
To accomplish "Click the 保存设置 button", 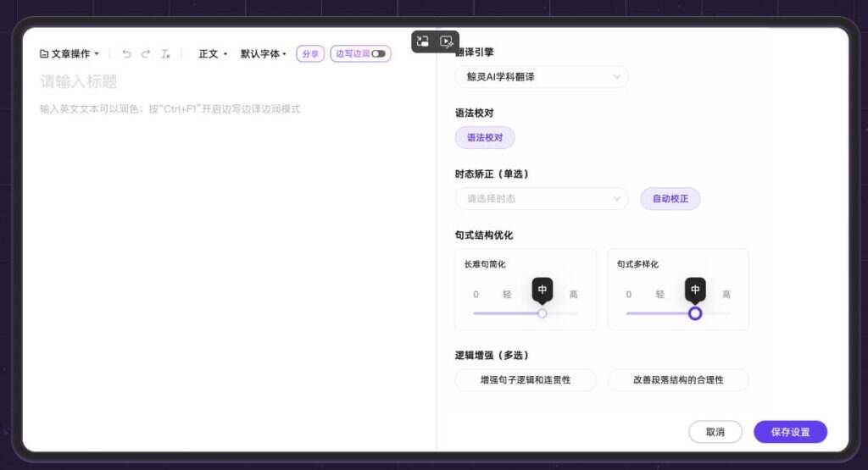I will coord(790,432).
